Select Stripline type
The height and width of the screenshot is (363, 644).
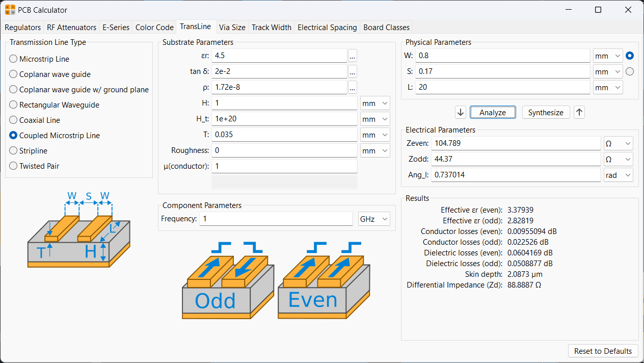click(x=29, y=151)
